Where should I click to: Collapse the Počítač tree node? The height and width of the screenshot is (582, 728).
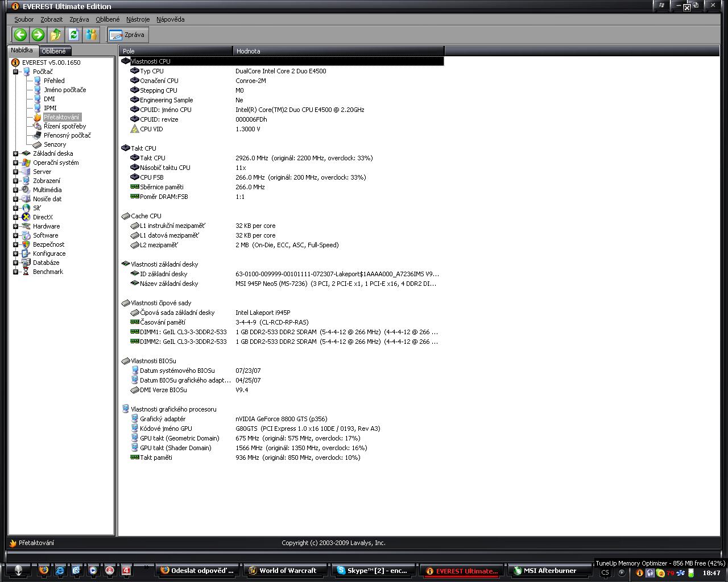pos(15,72)
